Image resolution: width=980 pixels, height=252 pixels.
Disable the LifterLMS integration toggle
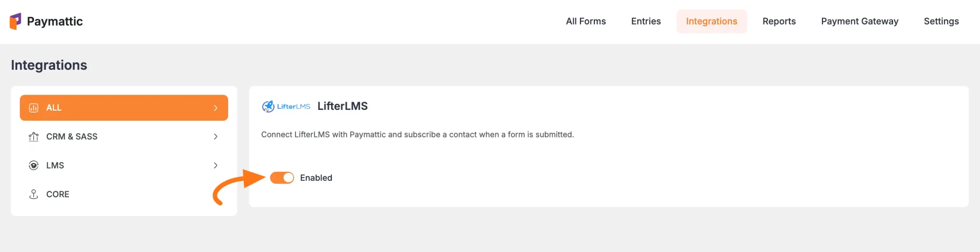(282, 177)
